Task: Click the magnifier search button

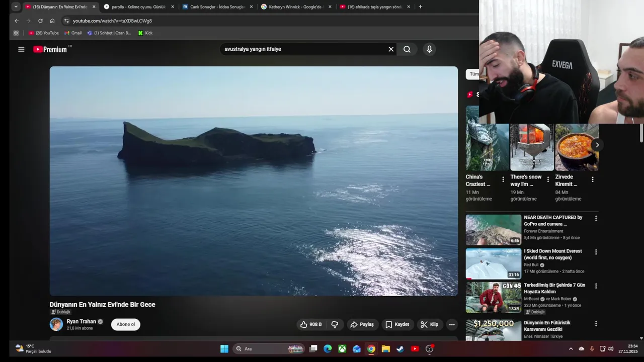Action: pos(407,49)
